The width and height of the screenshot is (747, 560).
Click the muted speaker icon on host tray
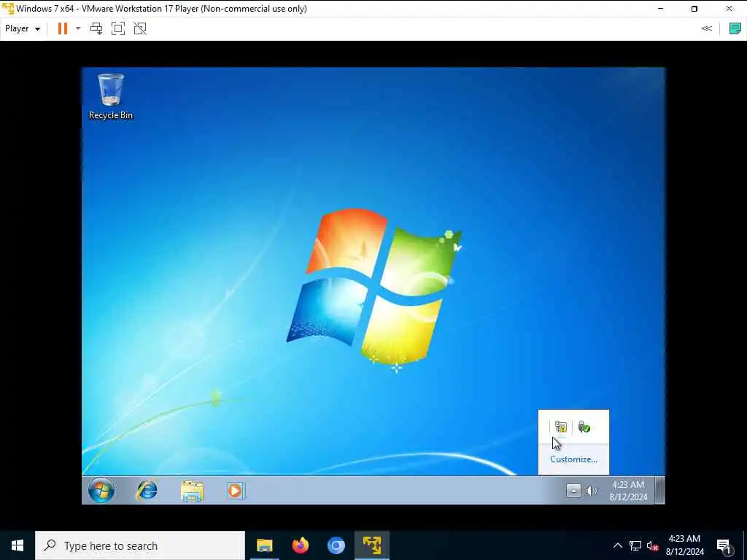coord(653,545)
